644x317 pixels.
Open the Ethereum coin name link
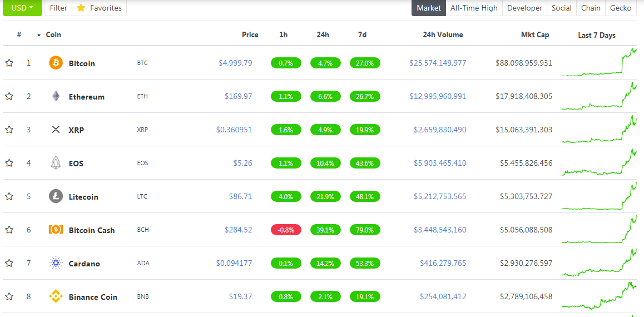tap(87, 97)
